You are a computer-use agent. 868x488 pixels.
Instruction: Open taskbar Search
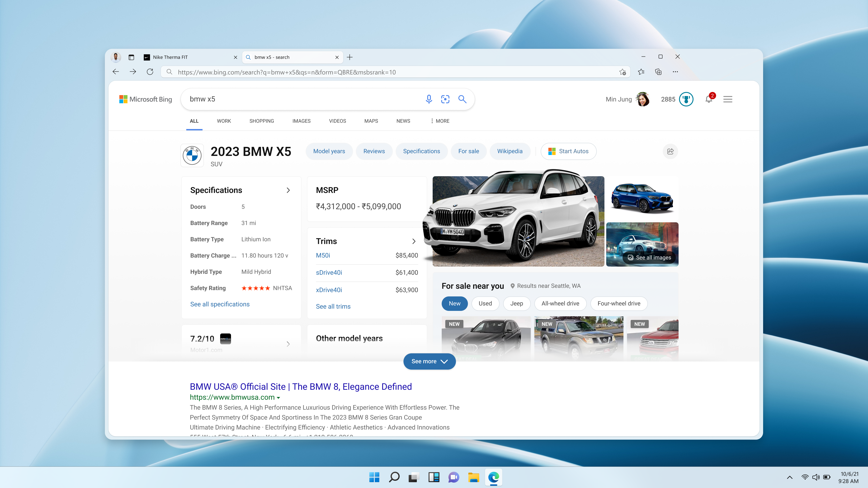click(x=394, y=477)
